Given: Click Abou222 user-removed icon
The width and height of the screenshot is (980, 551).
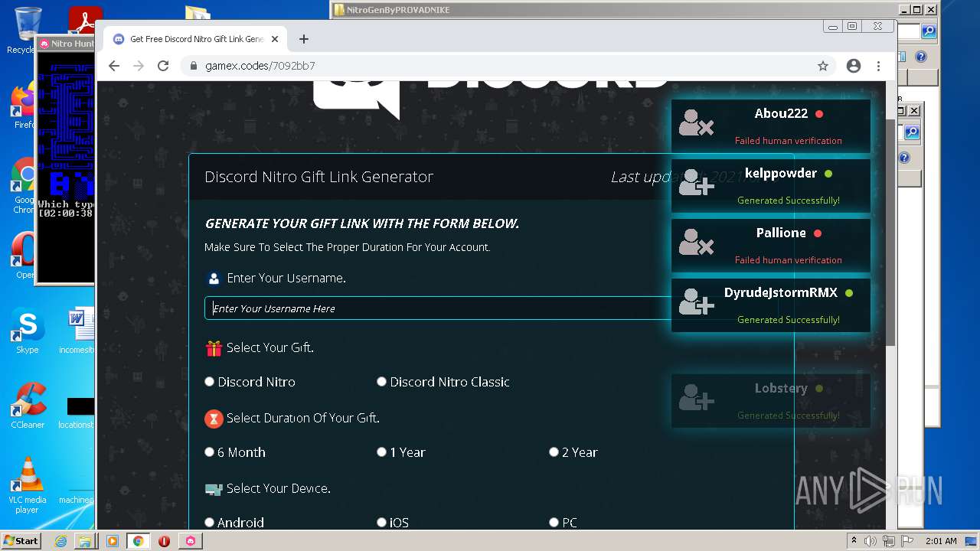Looking at the screenshot, I should tap(696, 122).
